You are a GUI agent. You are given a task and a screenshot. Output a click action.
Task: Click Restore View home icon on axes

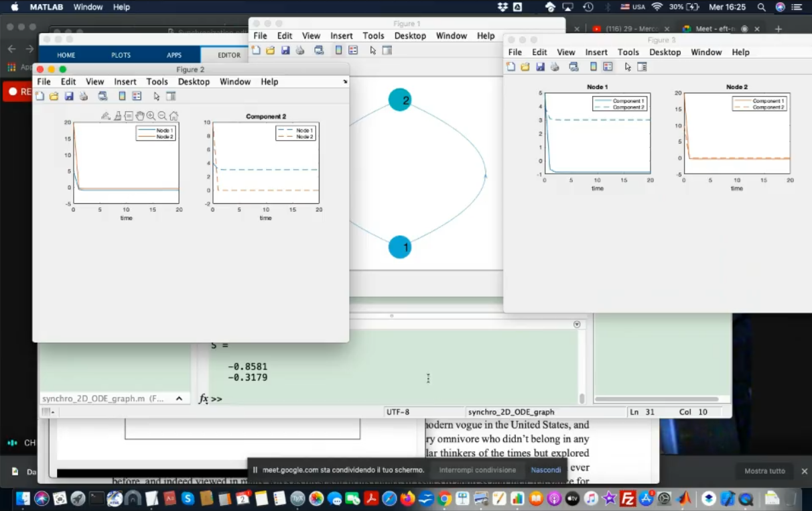pos(174,116)
